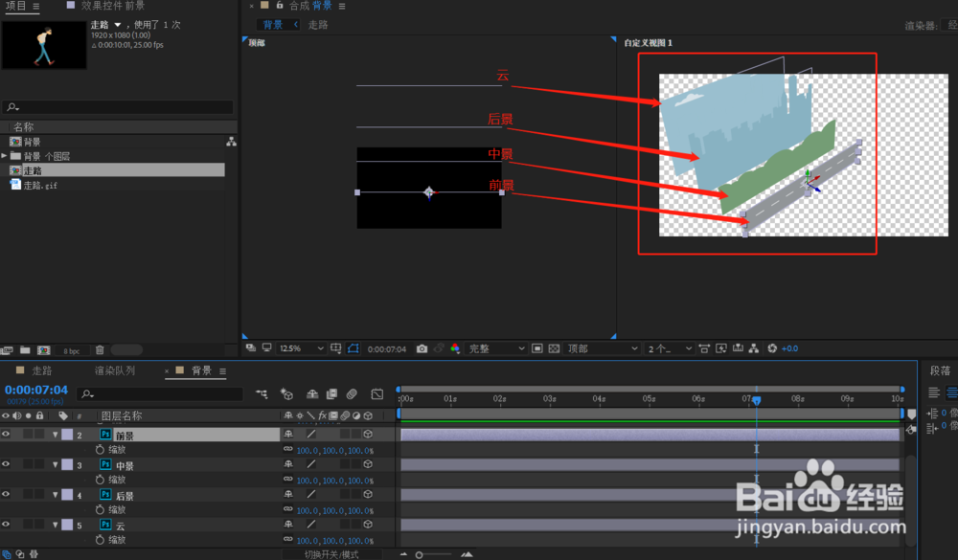Click the 0:00:07:04 timecode in the viewer toolbar
The height and width of the screenshot is (560, 958).
[387, 349]
